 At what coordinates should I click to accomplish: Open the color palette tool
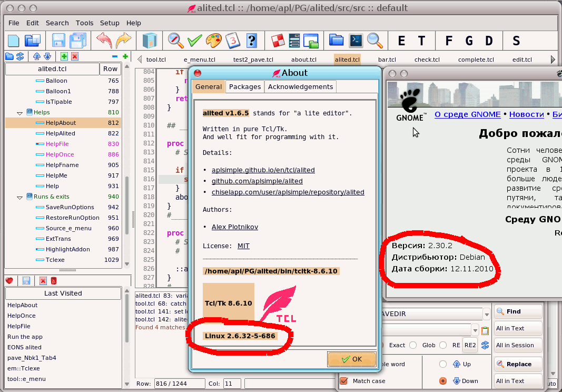[214, 41]
